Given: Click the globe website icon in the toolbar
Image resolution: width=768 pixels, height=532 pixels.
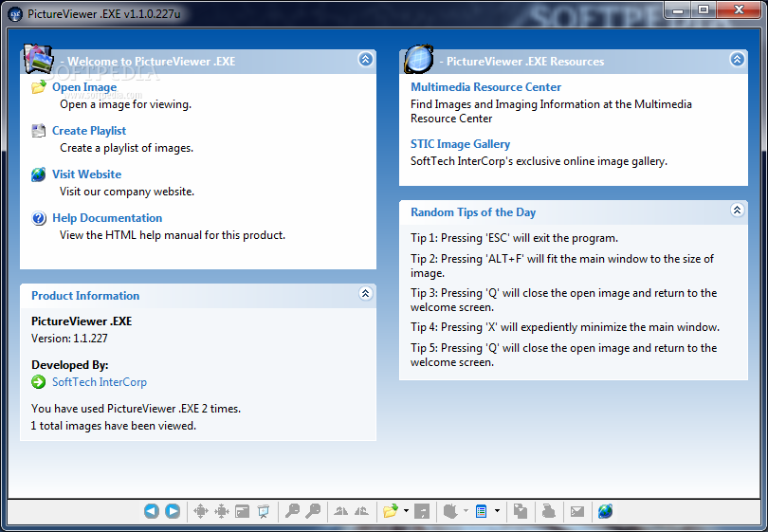Looking at the screenshot, I should [x=605, y=511].
